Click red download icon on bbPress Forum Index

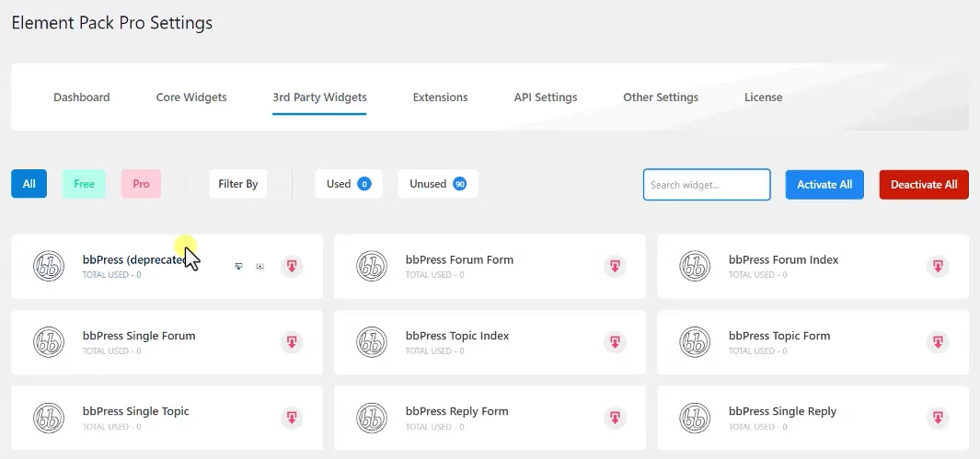938,266
